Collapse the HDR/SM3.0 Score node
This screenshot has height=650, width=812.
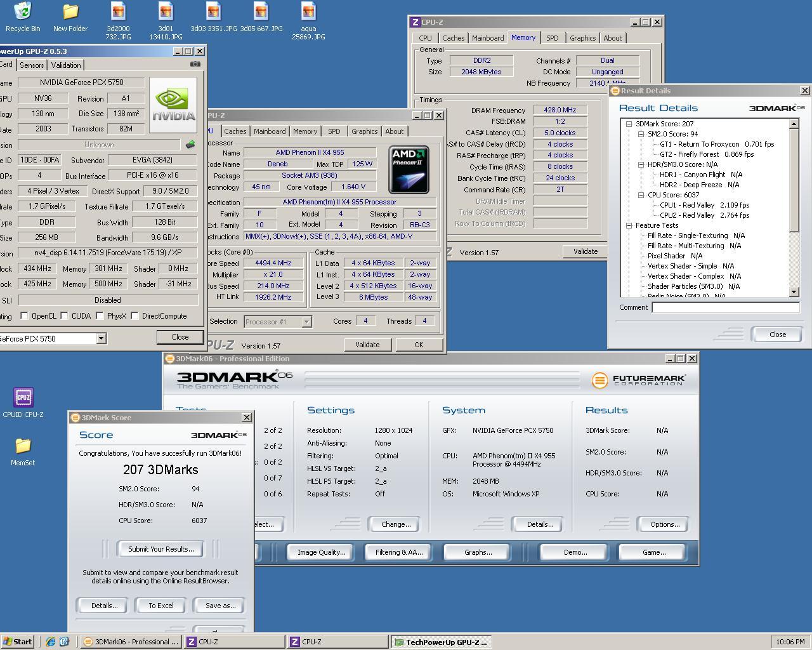[x=641, y=164]
